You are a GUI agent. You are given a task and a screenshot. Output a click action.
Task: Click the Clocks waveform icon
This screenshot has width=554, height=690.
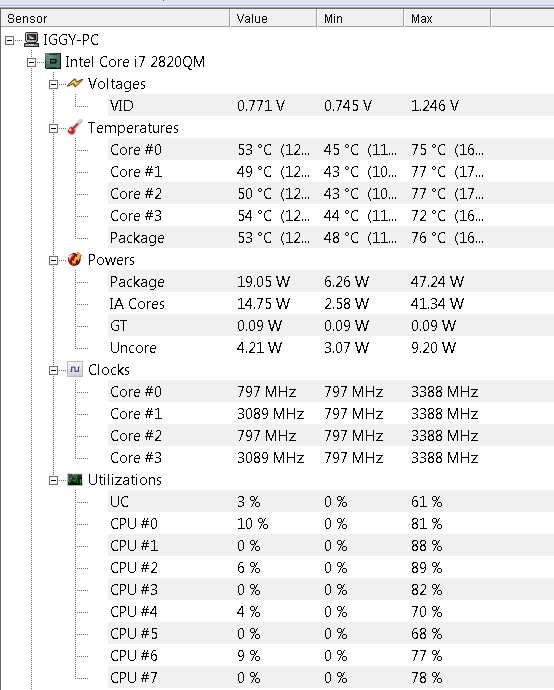tap(75, 370)
